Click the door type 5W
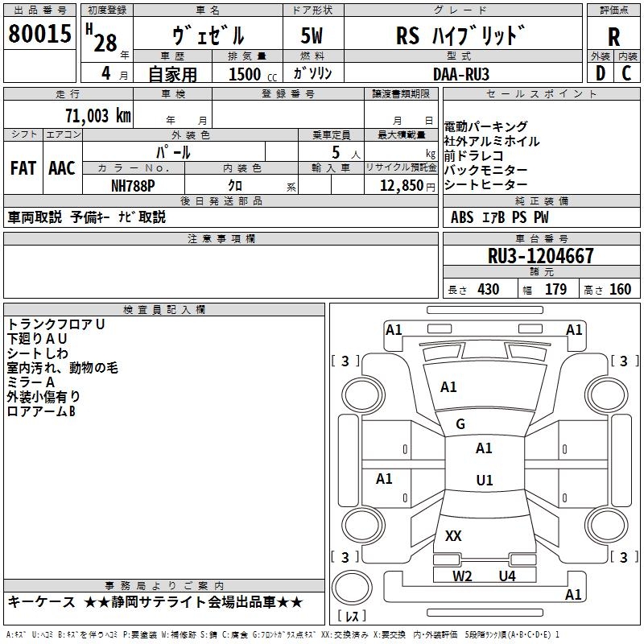Viewport: 644px width, 644px height. (x=312, y=35)
